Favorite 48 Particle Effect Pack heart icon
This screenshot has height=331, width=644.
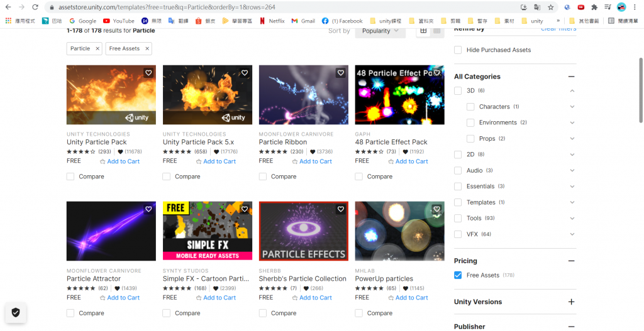[x=437, y=73]
